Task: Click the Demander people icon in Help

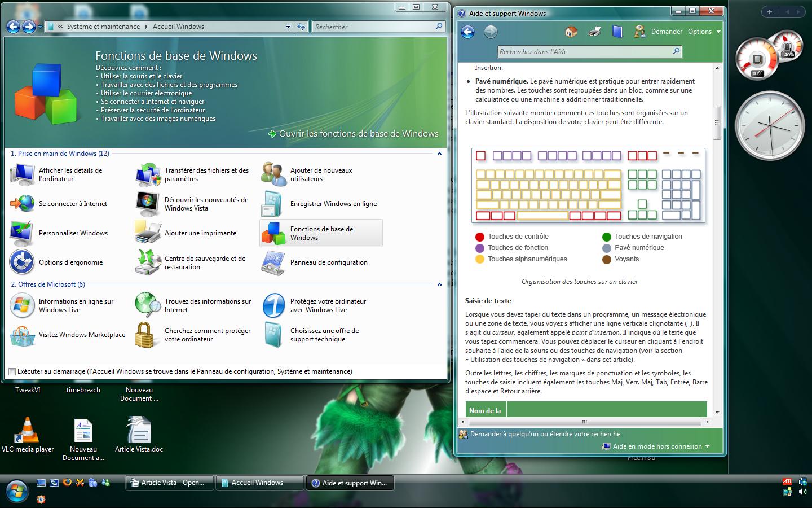Action: 639,32
